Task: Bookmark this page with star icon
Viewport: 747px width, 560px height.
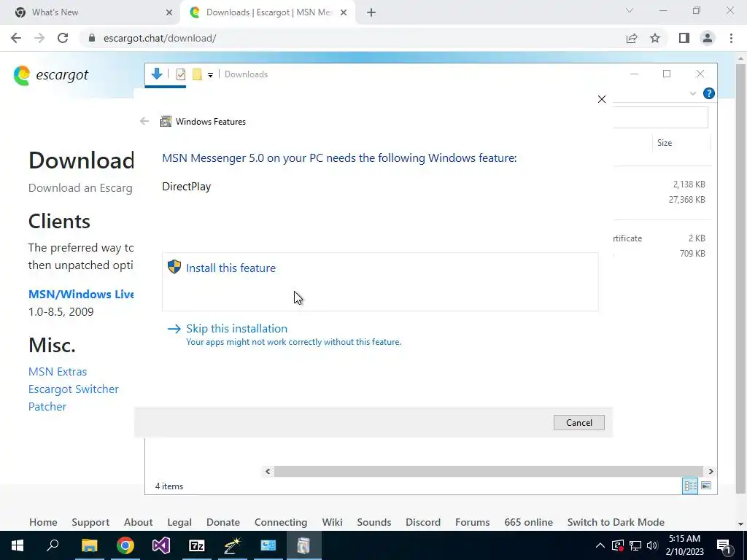Action: [x=655, y=38]
